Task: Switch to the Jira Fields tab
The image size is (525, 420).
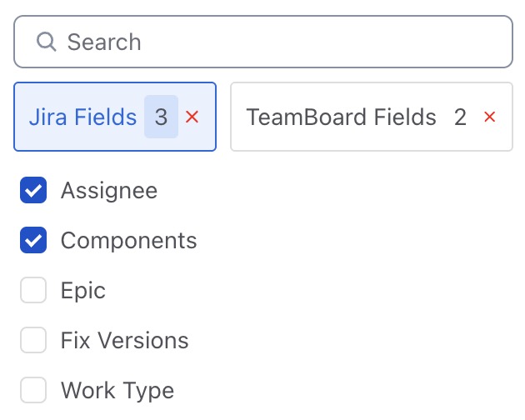Action: point(82,117)
